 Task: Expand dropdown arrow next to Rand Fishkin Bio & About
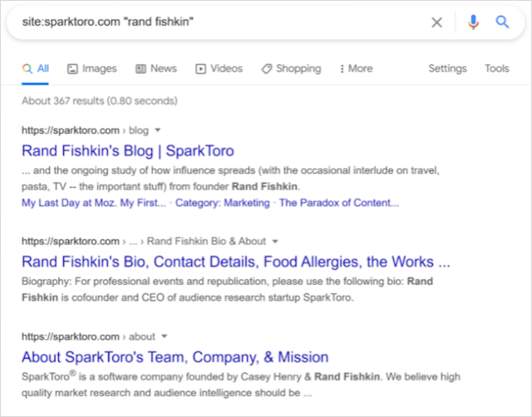tap(275, 242)
